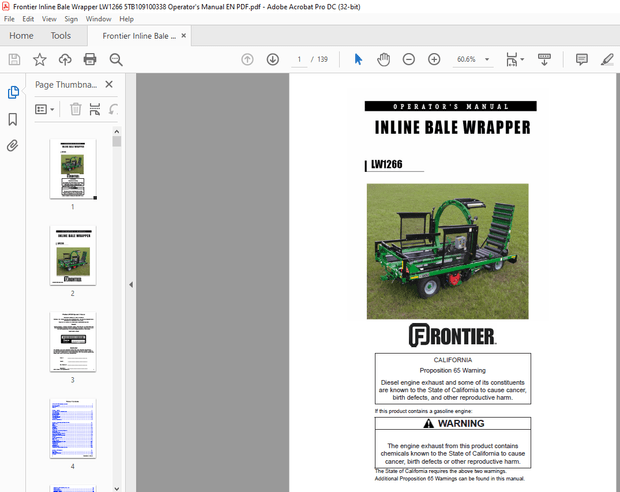620x492 pixels.
Task: Select page 1 thumbnail
Action: tap(73, 169)
